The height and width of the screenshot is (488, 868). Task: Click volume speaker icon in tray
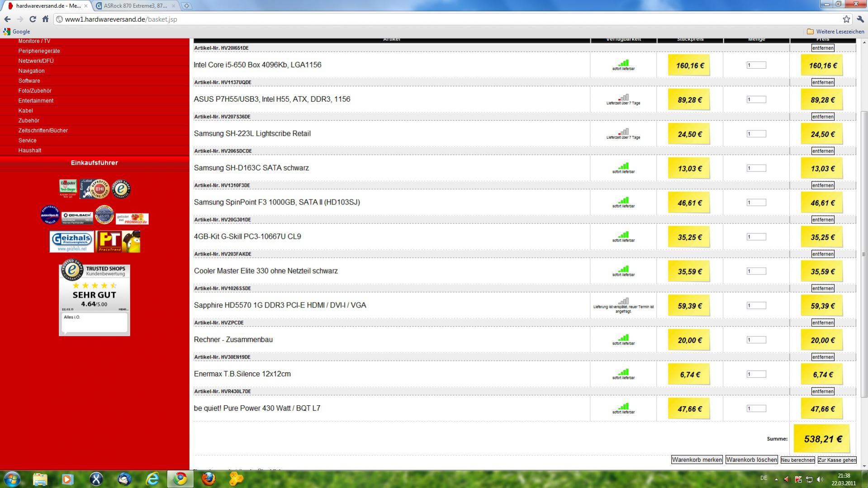[820, 479]
